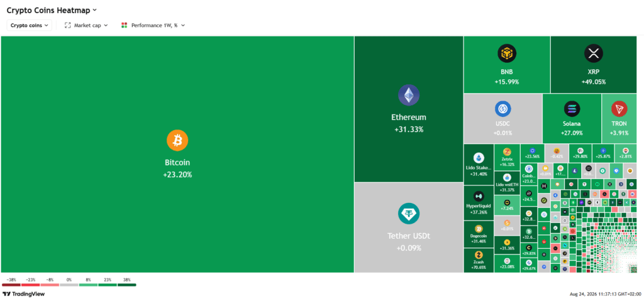644x301 pixels.
Task: Click the Solana coin logo
Action: coord(572,109)
